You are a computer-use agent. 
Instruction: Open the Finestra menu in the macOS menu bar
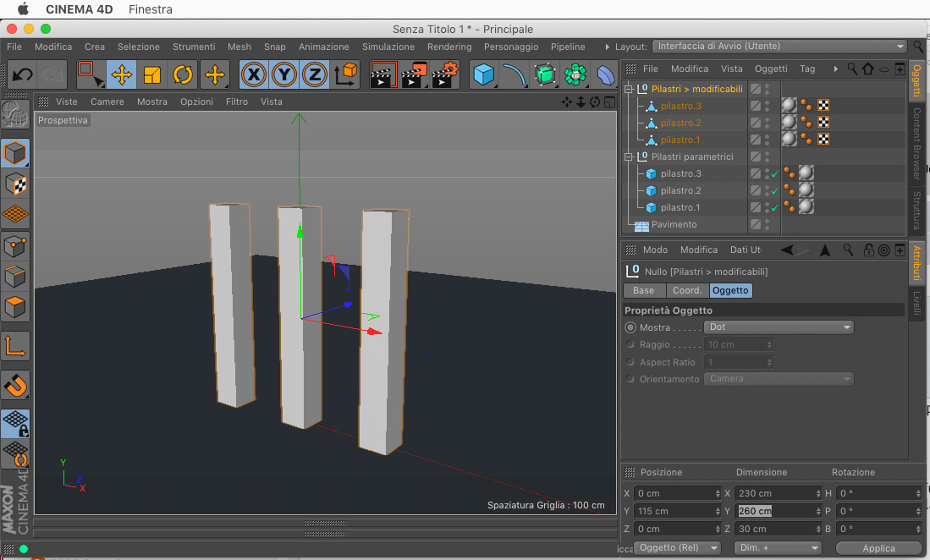click(151, 9)
